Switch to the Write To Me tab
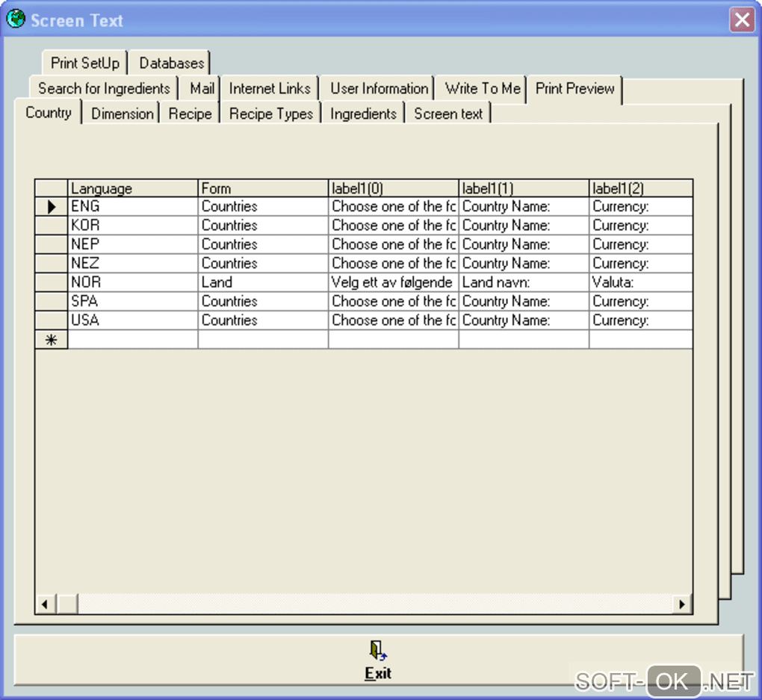The width and height of the screenshot is (762, 700). pyautogui.click(x=483, y=88)
